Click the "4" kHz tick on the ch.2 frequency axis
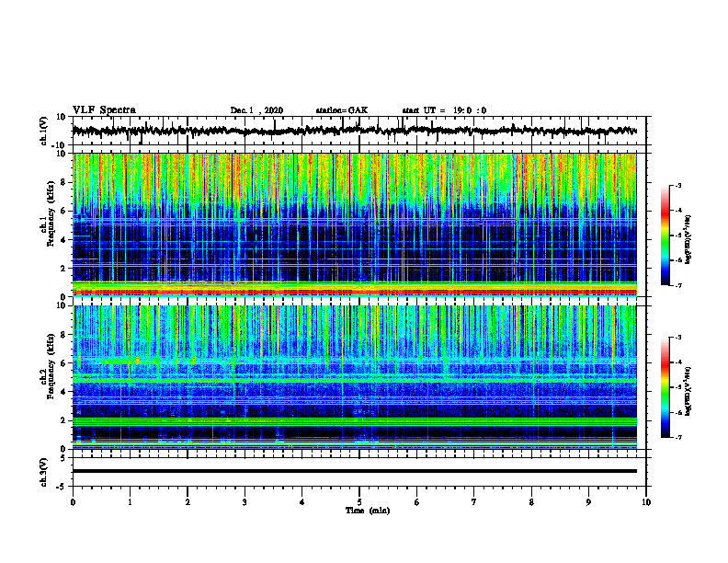 [64, 392]
